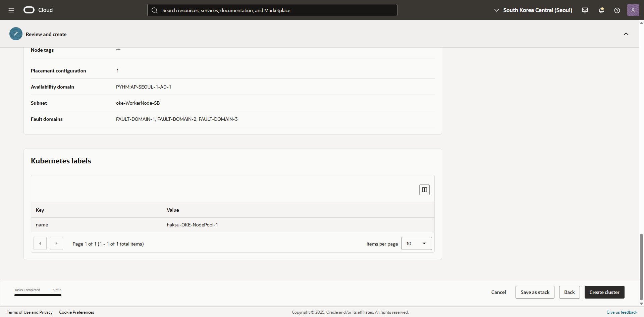Open the Items per page dropdown
The width and height of the screenshot is (644, 317).
(416, 244)
